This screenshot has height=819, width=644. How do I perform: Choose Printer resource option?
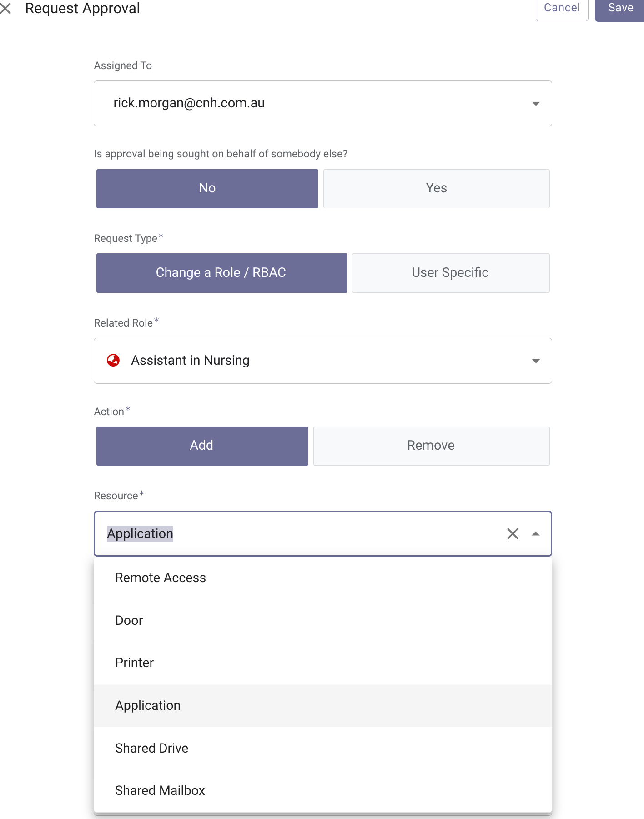point(135,663)
